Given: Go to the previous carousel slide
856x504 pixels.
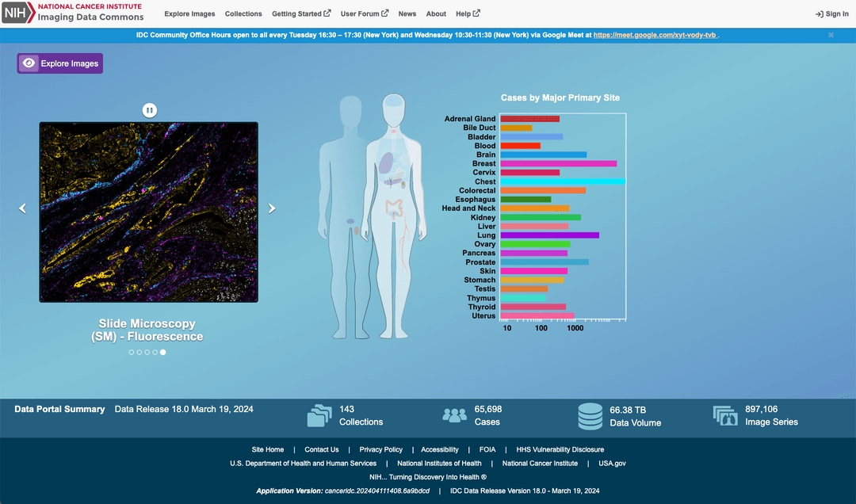Looking at the screenshot, I should click(22, 208).
